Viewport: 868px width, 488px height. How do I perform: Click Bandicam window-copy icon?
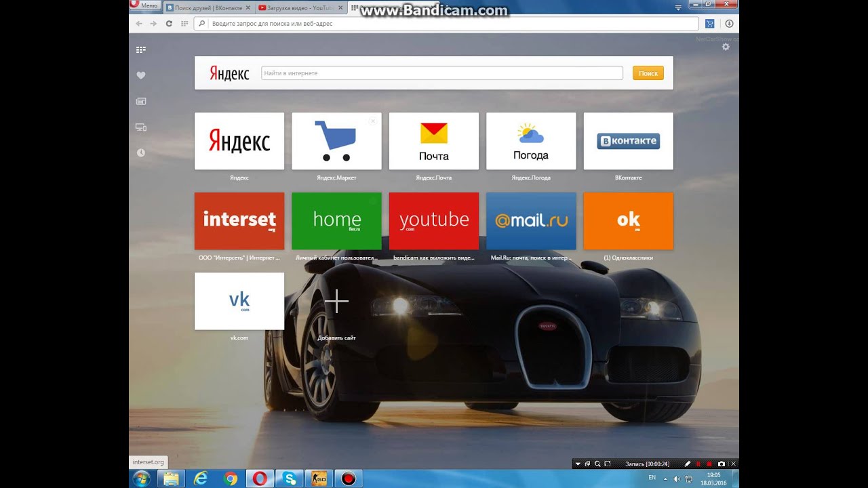587,464
